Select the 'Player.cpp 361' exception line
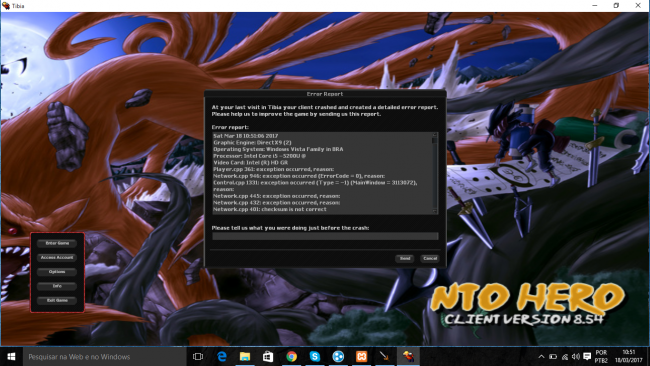The width and height of the screenshot is (650, 366). pos(273,169)
